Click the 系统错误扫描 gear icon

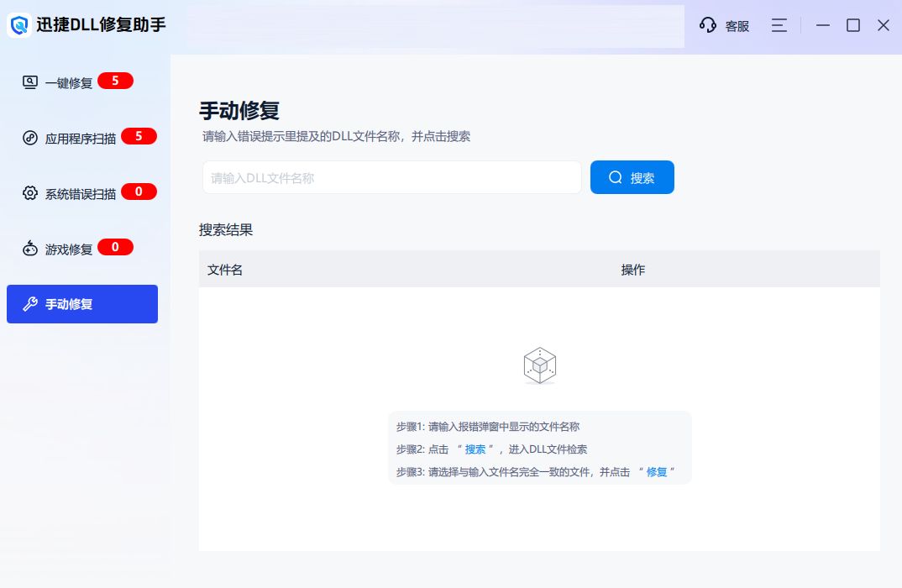tap(30, 192)
